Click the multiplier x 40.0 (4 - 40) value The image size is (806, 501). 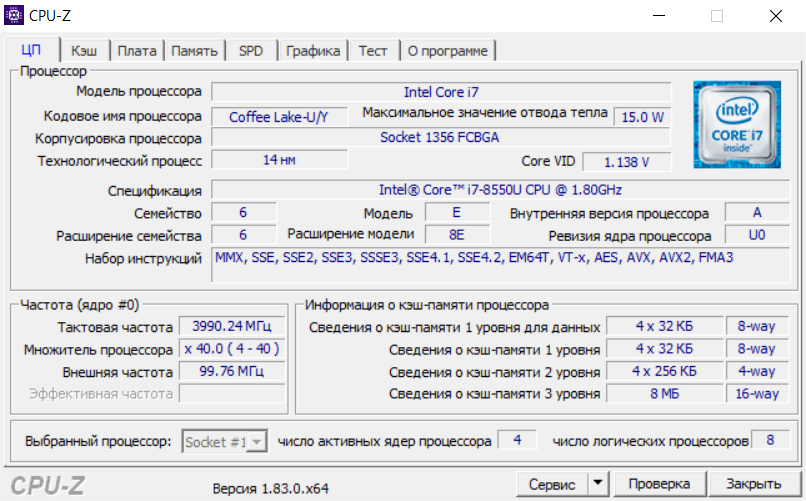(x=232, y=349)
